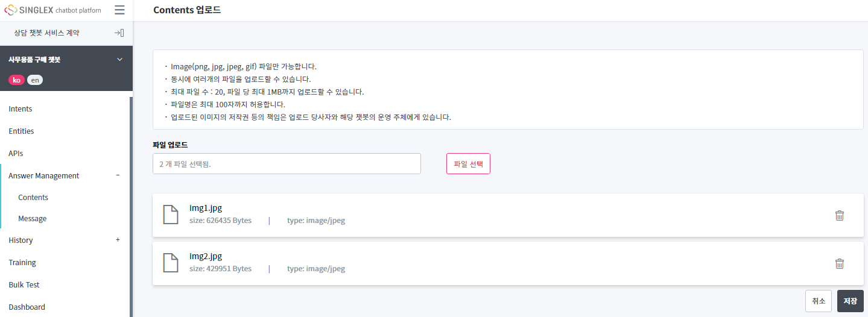Image resolution: width=868 pixels, height=317 pixels.
Task: Click the file upload text field
Action: tap(287, 164)
